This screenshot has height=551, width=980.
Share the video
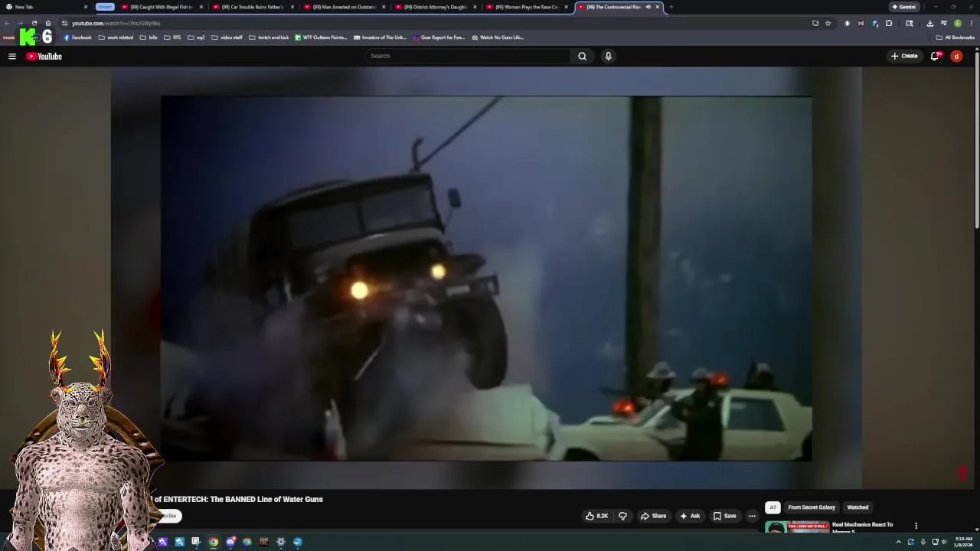coord(653,516)
